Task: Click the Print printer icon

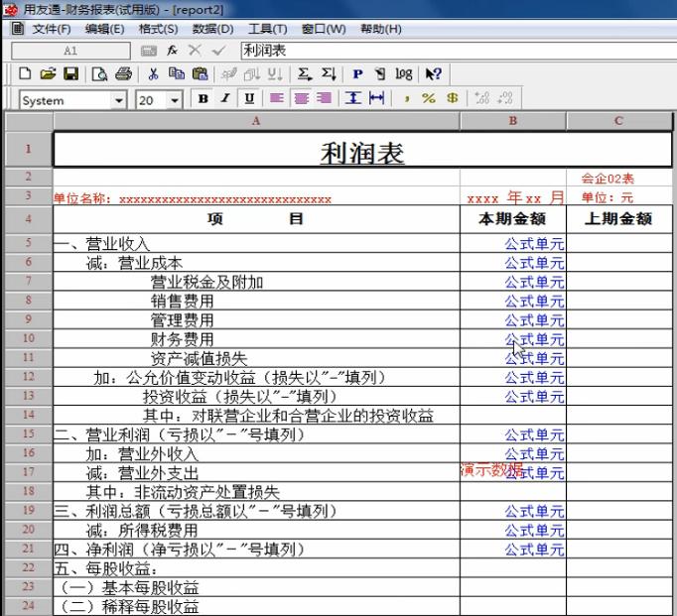Action: click(123, 73)
